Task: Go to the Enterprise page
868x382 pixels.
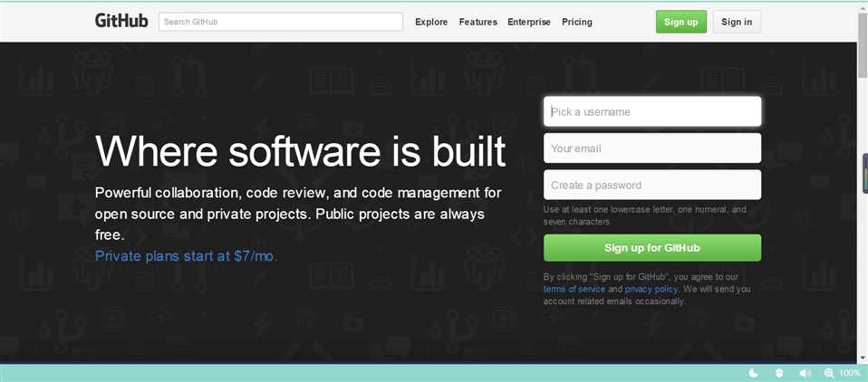Action: click(x=528, y=22)
